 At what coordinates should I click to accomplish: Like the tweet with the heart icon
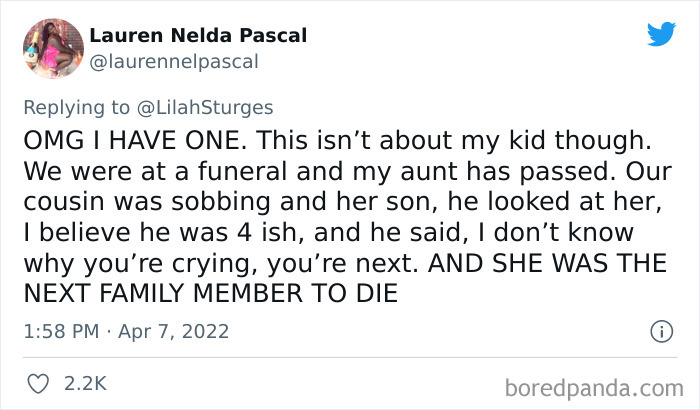pos(38,383)
